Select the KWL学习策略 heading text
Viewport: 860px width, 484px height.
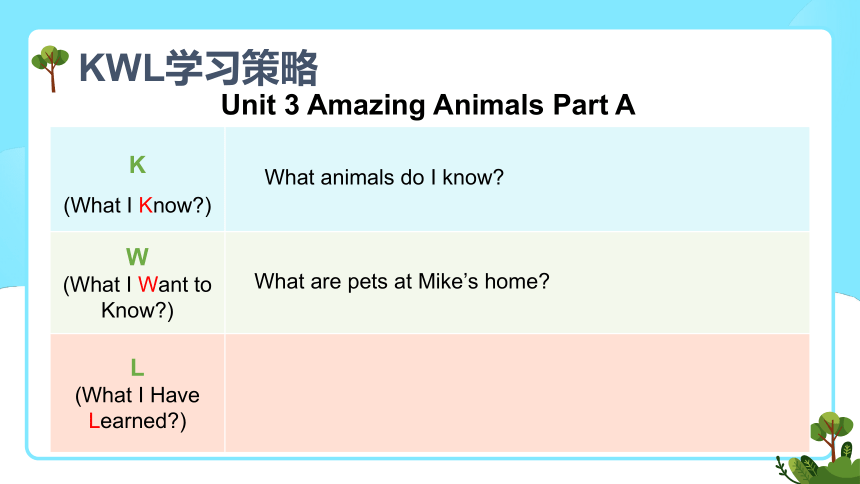198,67
